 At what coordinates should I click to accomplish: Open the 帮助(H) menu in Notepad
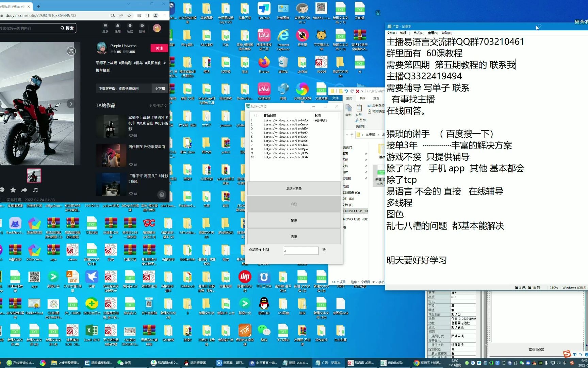[x=447, y=33]
